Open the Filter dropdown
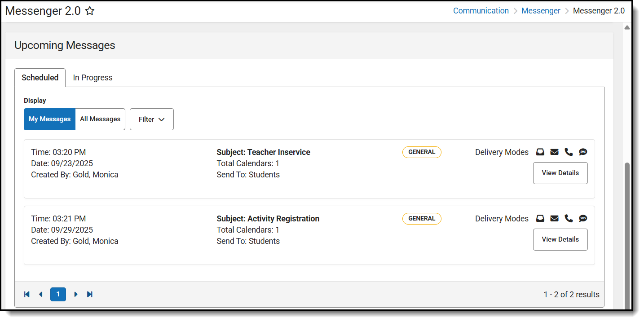Screen dimensions: 644x322 152,119
